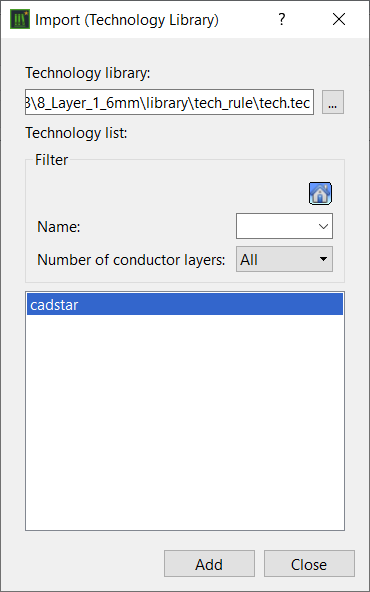Click the Import (Technology Library) title bar text
This screenshot has width=370, height=592.
pyautogui.click(x=127, y=20)
